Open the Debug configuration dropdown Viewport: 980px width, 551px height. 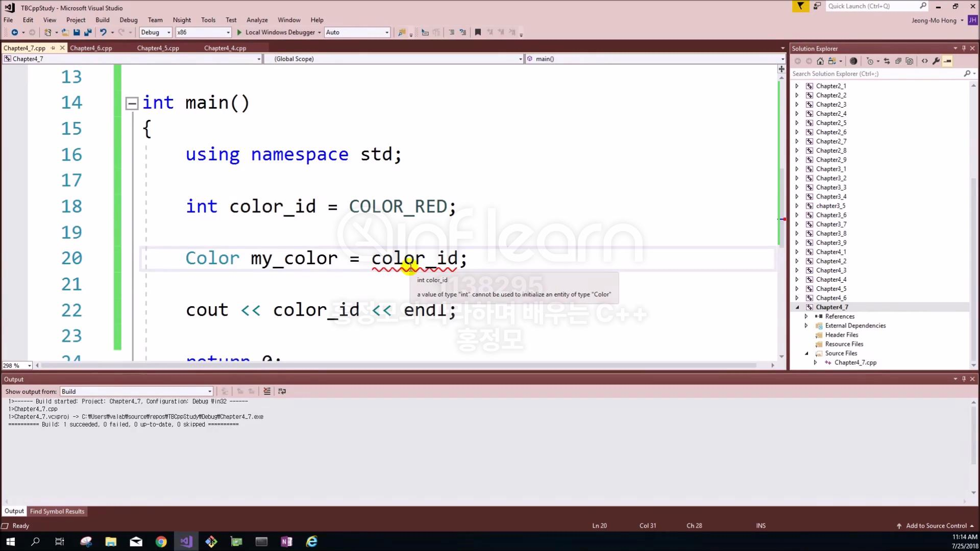pyautogui.click(x=168, y=32)
